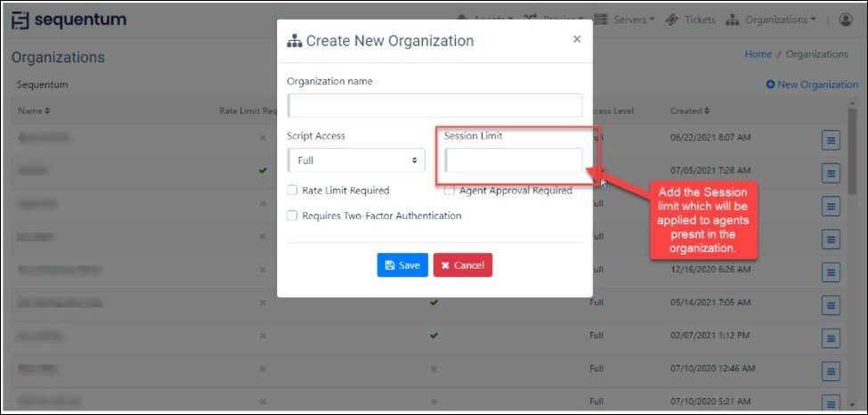The height and width of the screenshot is (415, 868).
Task: Click the Tickets icon in navbar
Action: 671,20
